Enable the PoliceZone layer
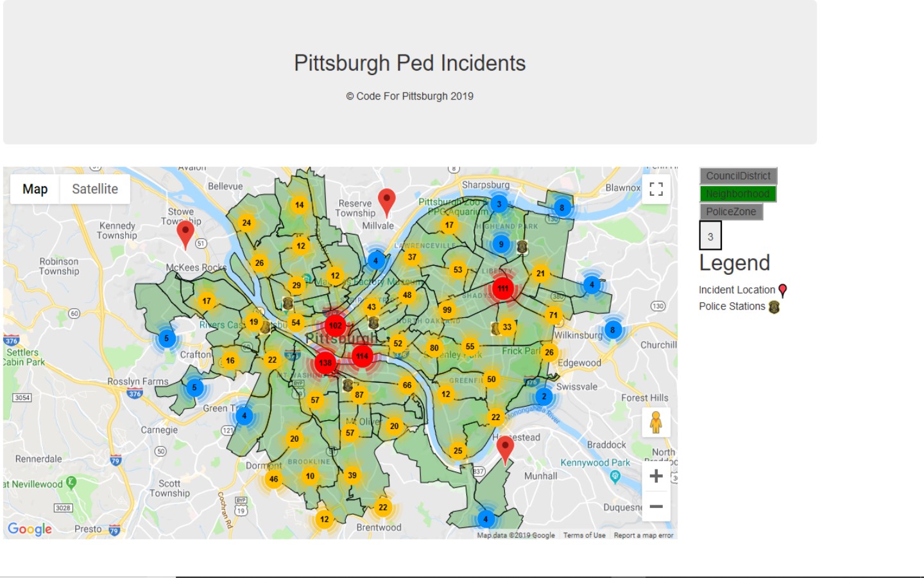 (x=733, y=212)
